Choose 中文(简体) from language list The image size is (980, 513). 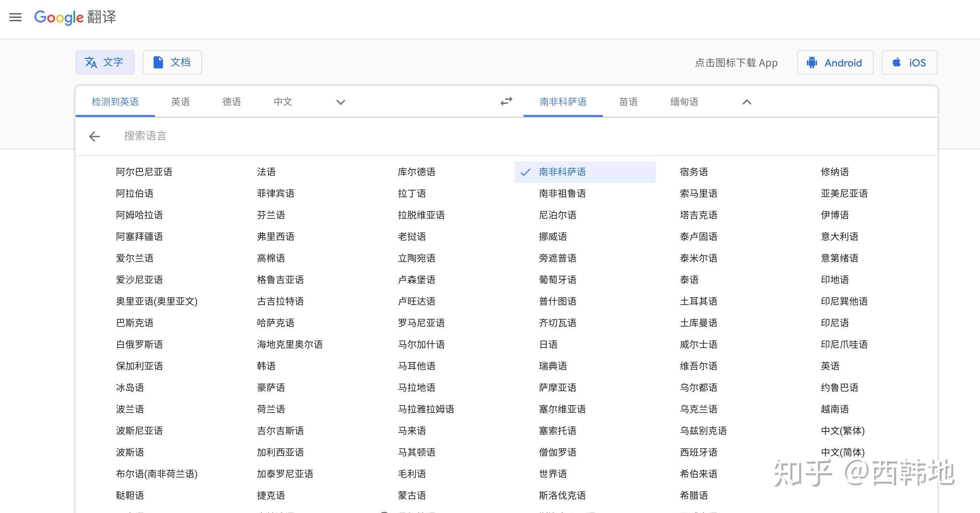point(843,452)
